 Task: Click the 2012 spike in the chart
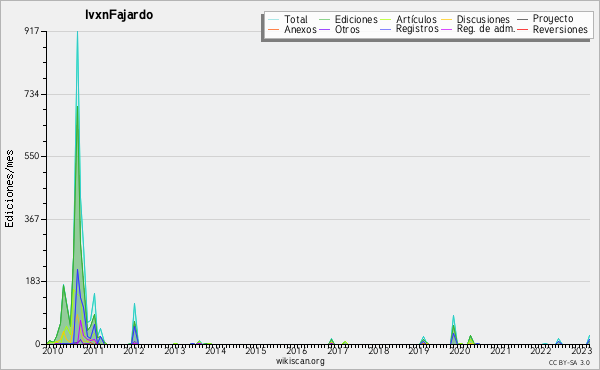(134, 323)
